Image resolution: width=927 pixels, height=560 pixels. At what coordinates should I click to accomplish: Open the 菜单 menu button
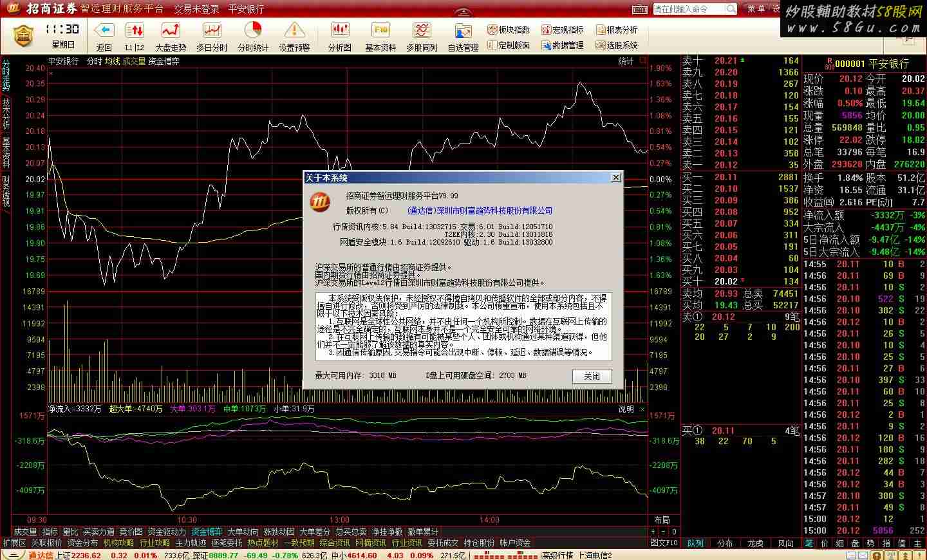756,9
